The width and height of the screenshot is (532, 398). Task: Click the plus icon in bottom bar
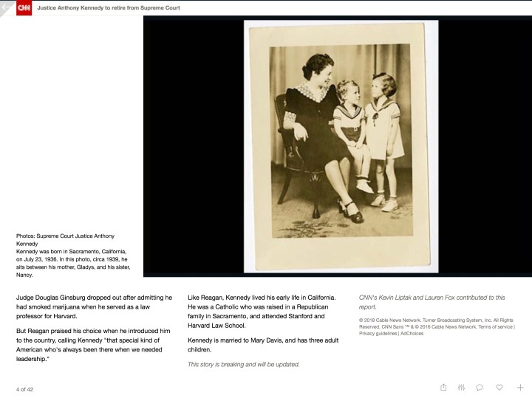[520, 387]
